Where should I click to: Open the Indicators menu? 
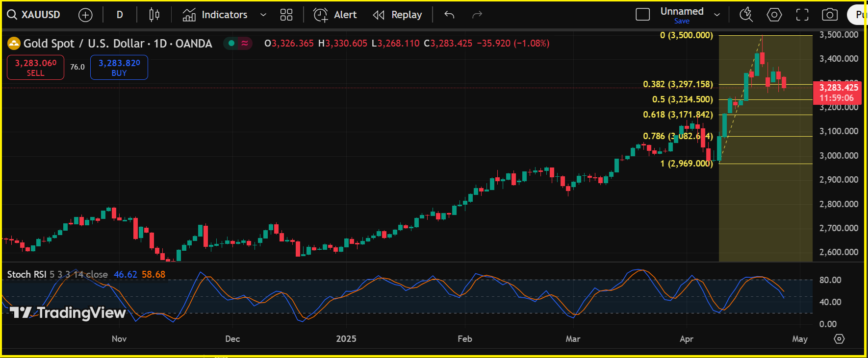click(215, 15)
